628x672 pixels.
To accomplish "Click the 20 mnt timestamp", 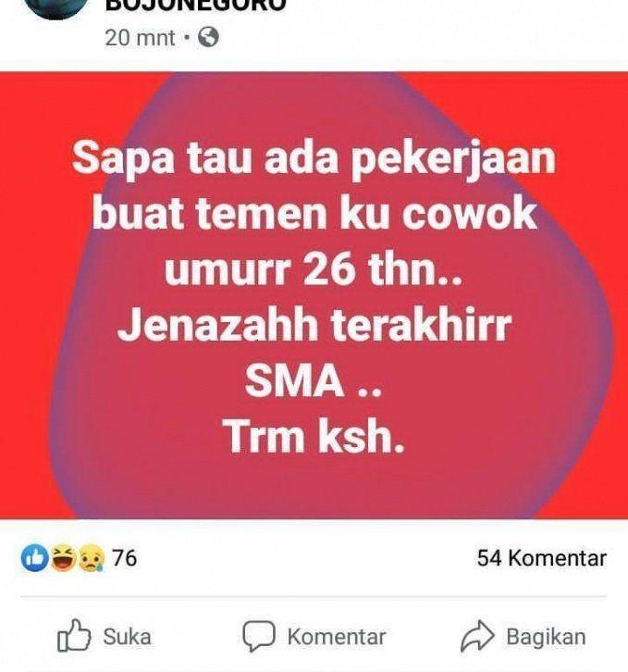I will [x=140, y=38].
